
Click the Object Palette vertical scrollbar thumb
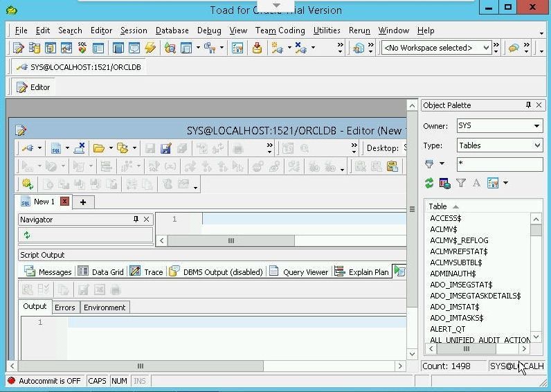pos(536,231)
